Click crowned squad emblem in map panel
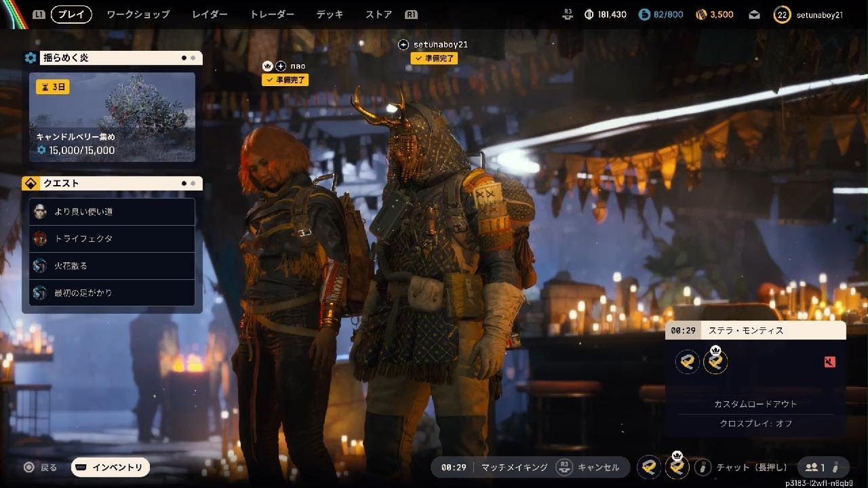 pos(715,361)
